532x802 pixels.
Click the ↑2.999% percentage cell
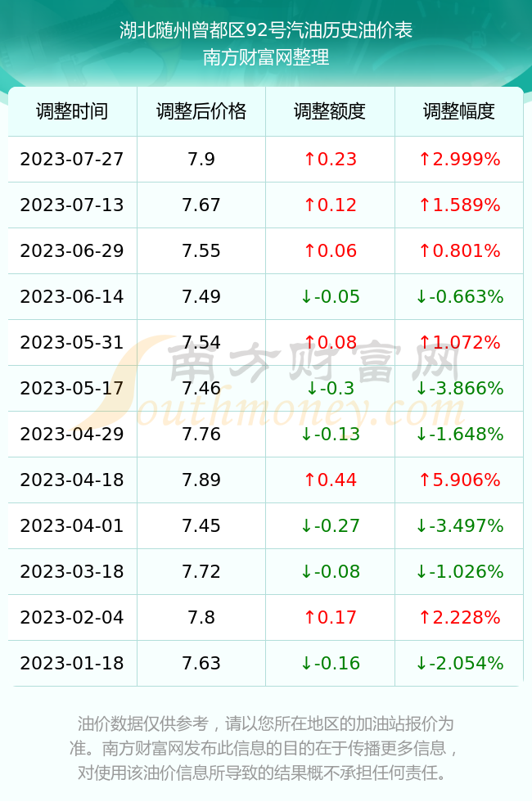pos(459,159)
